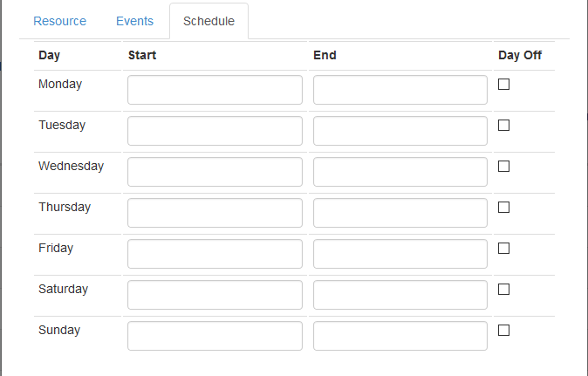Click the Monday Start time field
Viewport: 588px width, 376px height.
click(x=215, y=90)
